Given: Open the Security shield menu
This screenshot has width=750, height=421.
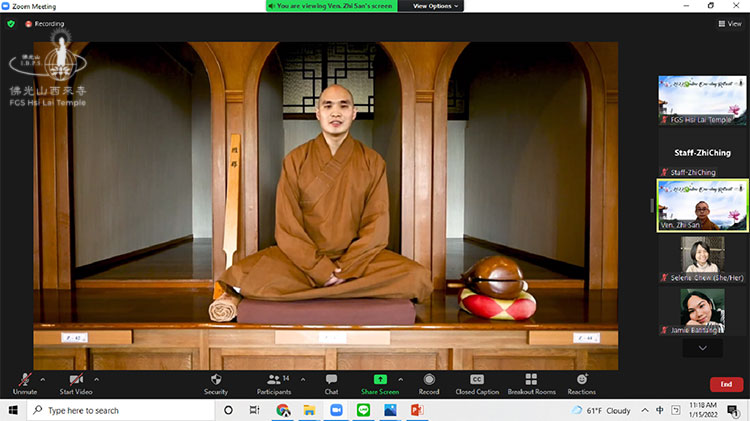Looking at the screenshot, I should (x=216, y=384).
